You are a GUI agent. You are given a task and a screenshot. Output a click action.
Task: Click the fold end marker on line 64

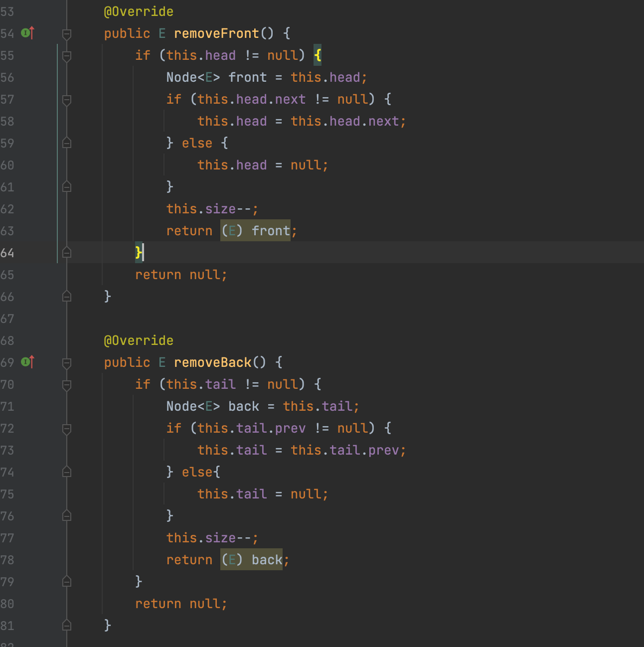(x=67, y=253)
